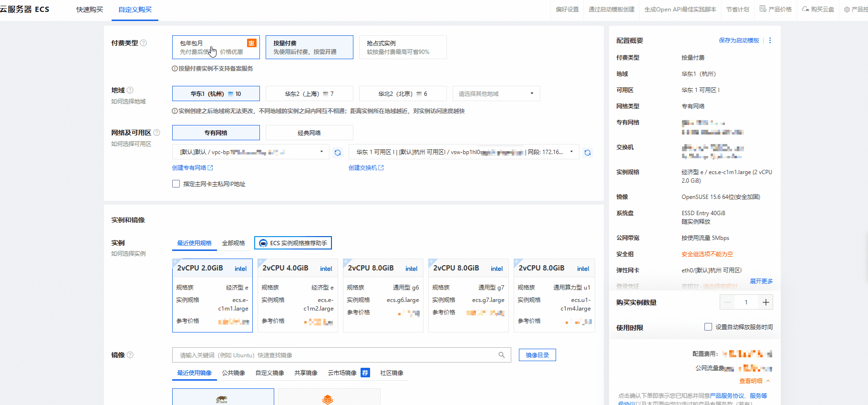Click into the image keyword search field

(x=341, y=355)
